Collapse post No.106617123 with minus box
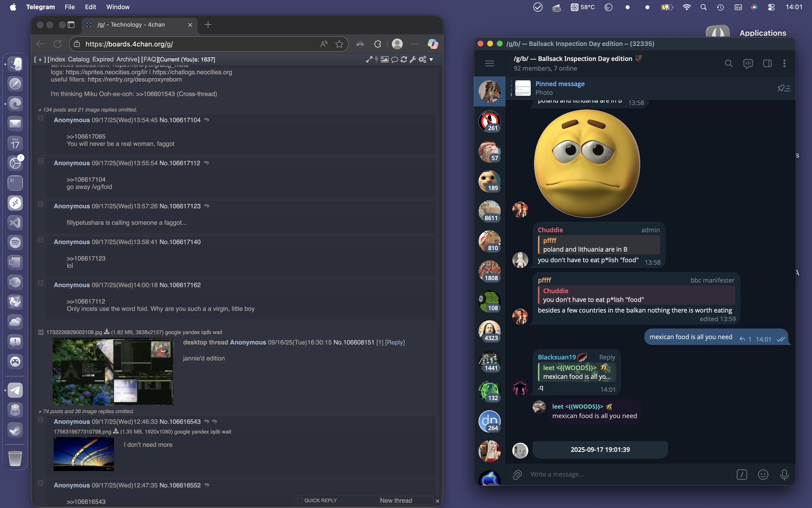Screen dimensions: 812x508 click(41, 204)
